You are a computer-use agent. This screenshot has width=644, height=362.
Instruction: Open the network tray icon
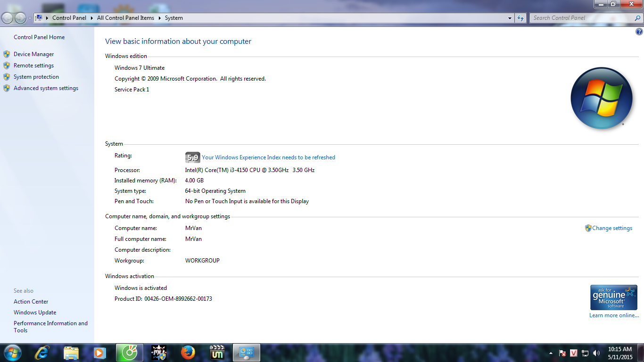pos(585,353)
